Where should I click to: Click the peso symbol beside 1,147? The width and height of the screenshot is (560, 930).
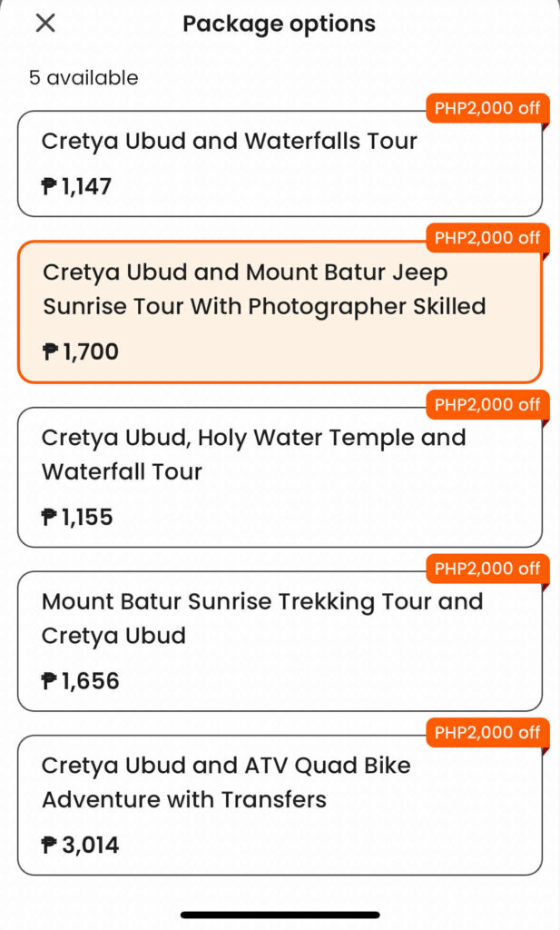pos(50,187)
